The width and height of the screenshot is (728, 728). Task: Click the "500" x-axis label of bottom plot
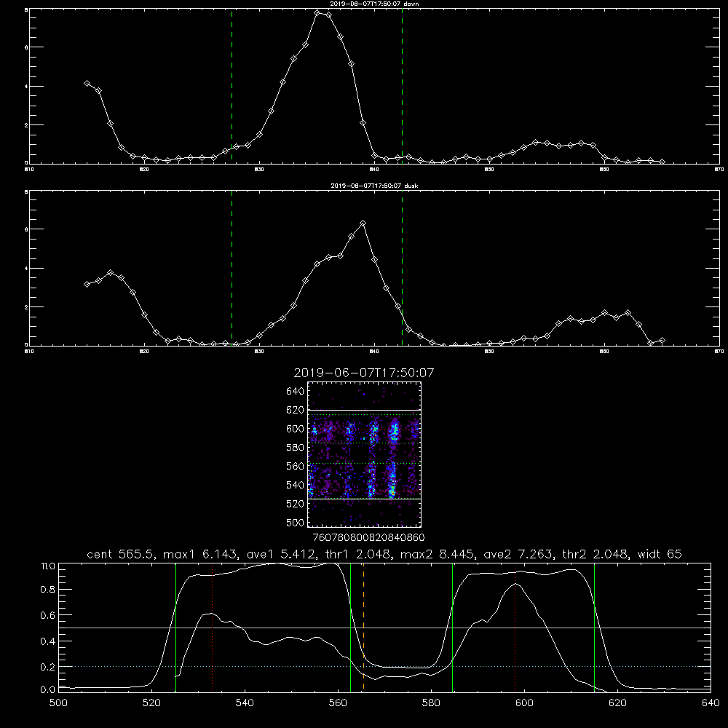pos(58,703)
